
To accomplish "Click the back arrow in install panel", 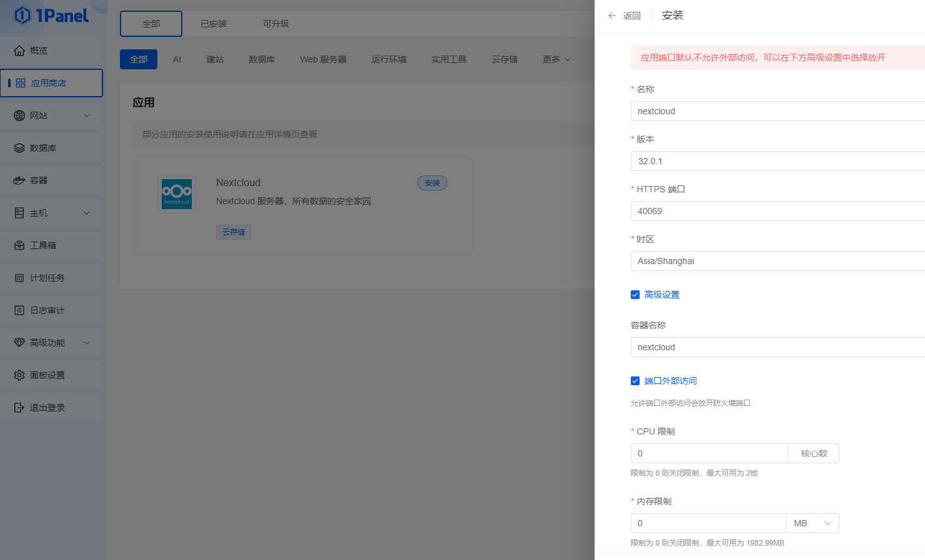I will 612,16.
